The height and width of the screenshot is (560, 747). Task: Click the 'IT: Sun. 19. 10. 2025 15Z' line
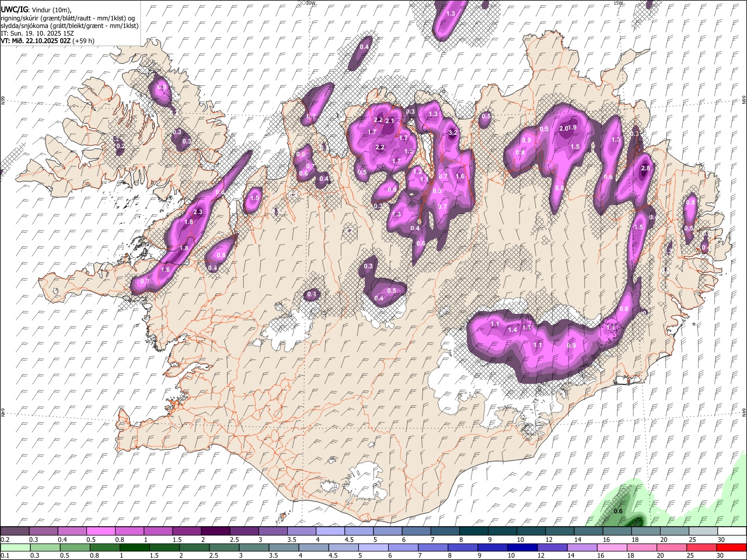coord(37,33)
